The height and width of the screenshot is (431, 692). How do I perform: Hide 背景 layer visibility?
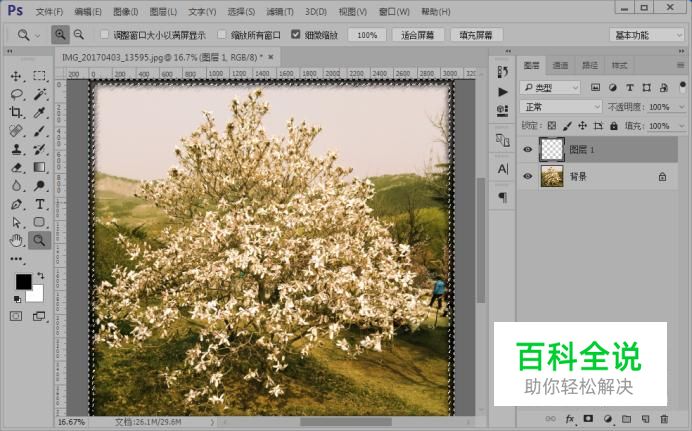pos(527,176)
